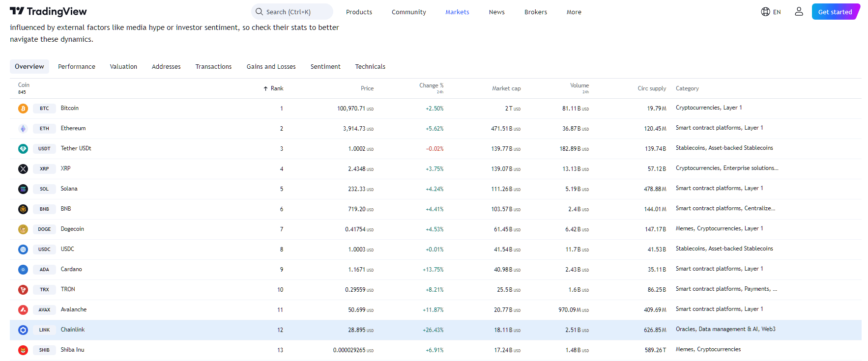Click the Chainlink coin icon
This screenshot has width=868, height=361.
[23, 330]
